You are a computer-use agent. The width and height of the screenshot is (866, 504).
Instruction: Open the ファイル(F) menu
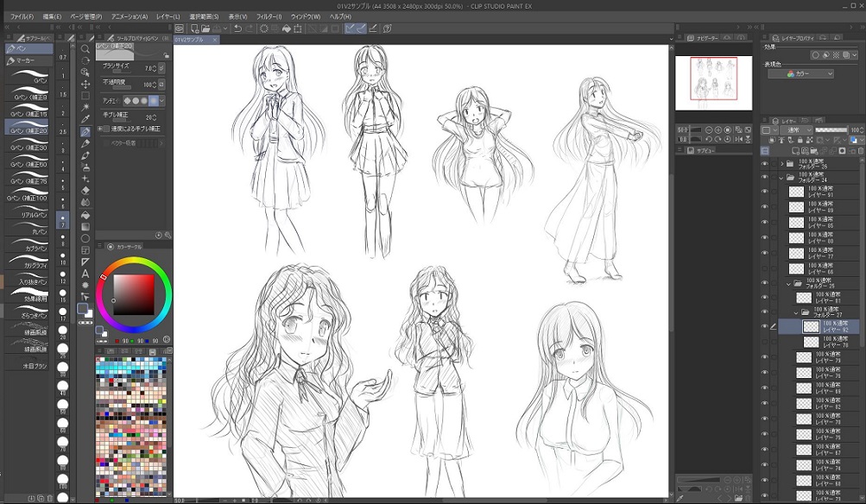[x=22, y=17]
